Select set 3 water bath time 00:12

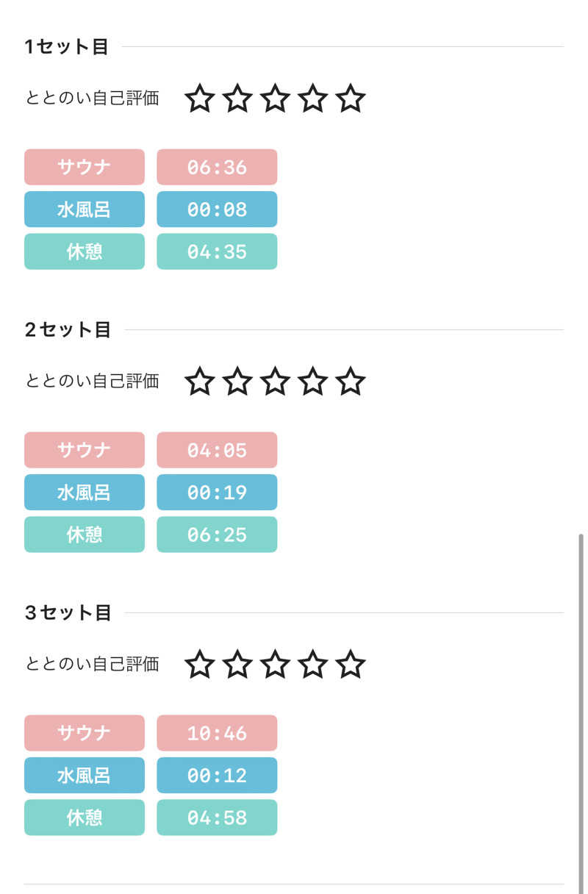(217, 776)
